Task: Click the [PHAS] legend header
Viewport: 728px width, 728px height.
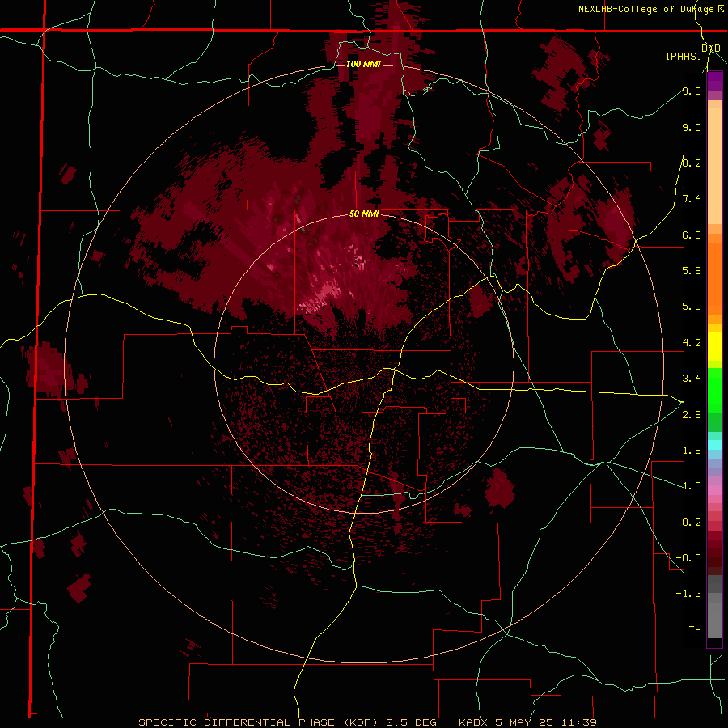Action: [x=684, y=56]
